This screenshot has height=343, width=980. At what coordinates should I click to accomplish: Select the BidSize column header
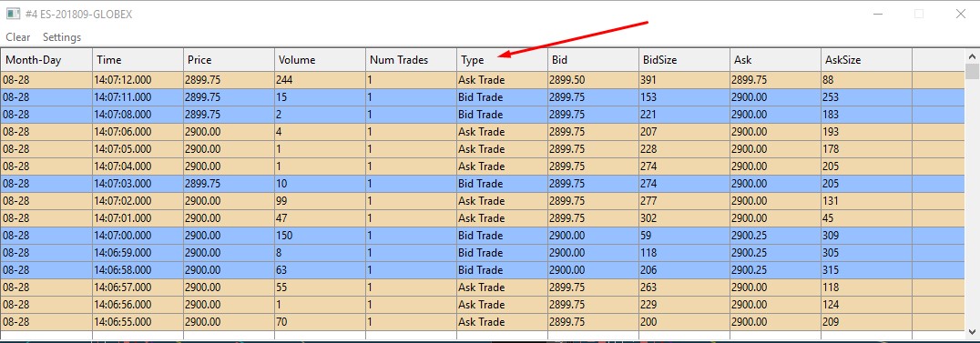[684, 60]
